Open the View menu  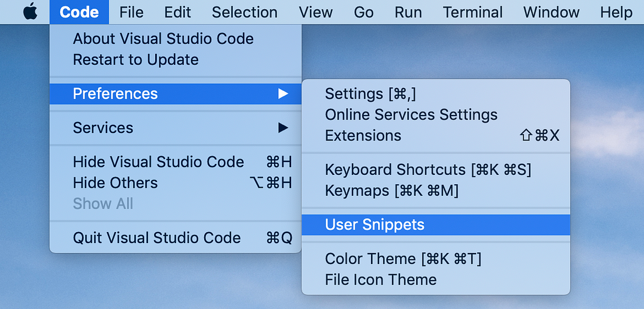pyautogui.click(x=316, y=12)
